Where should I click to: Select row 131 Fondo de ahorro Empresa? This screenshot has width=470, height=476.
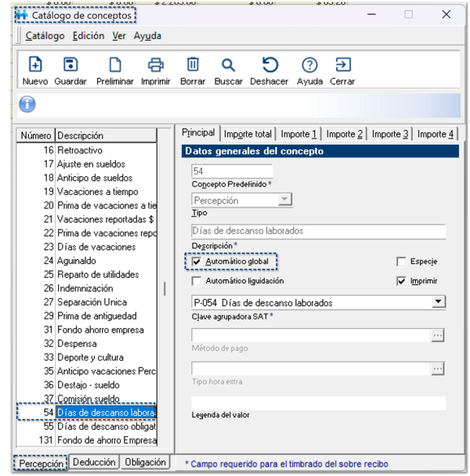pyautogui.click(x=87, y=440)
